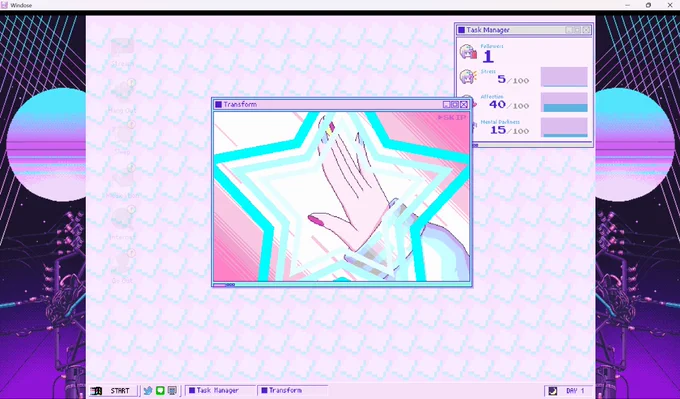The image size is (680, 399).
Task: Restore the Windose application window
Action: pos(648,5)
